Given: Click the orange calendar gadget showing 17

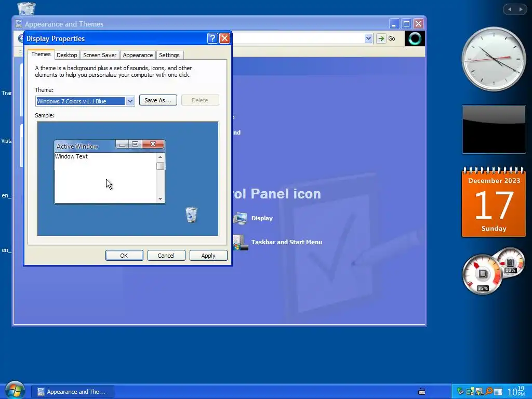Looking at the screenshot, I should click(494, 202).
